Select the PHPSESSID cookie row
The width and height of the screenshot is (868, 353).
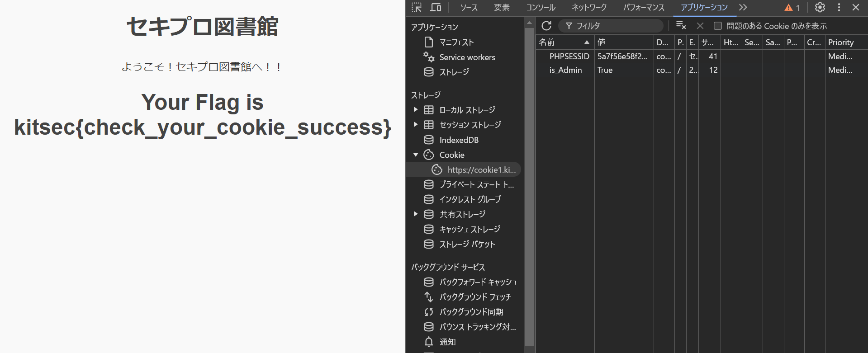click(x=702, y=56)
